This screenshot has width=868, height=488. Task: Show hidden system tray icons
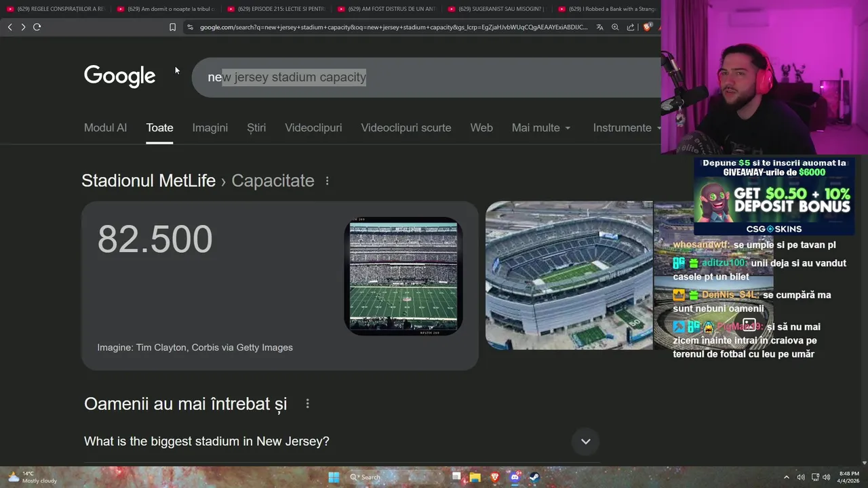click(x=786, y=477)
